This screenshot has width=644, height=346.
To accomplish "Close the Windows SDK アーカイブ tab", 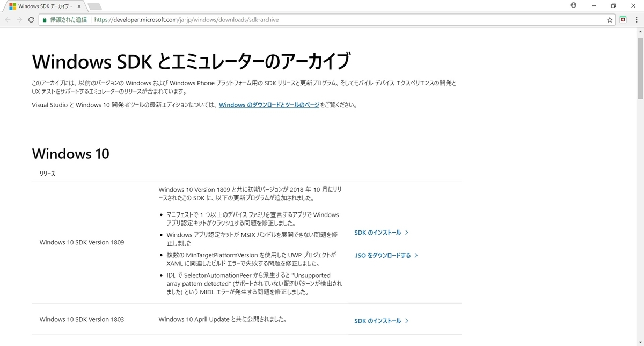I will click(79, 6).
